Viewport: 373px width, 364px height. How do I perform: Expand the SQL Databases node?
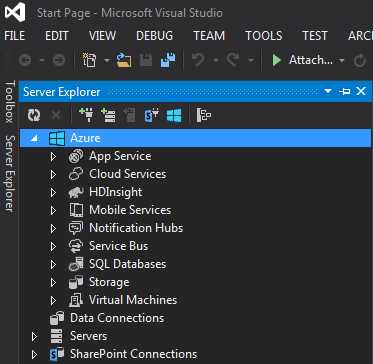(53, 264)
